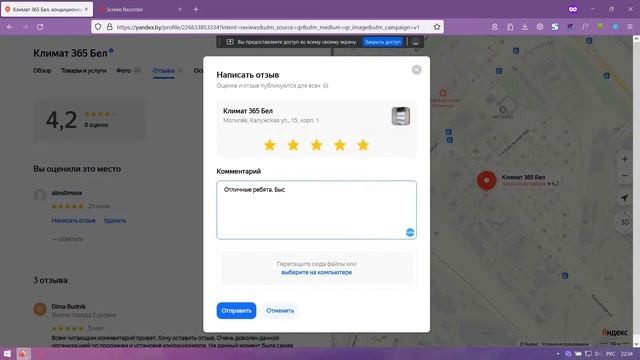Open the browser account icon
640x360 pixels.
click(x=495, y=27)
